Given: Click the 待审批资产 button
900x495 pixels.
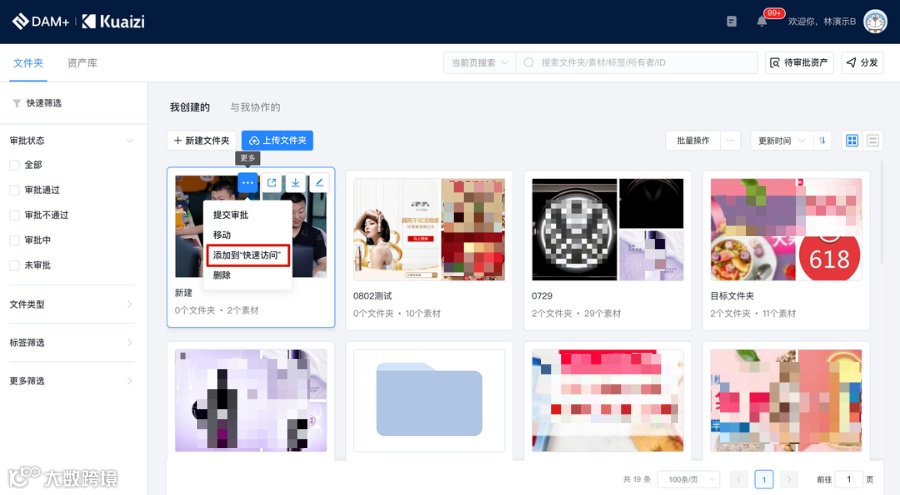Looking at the screenshot, I should 799,63.
